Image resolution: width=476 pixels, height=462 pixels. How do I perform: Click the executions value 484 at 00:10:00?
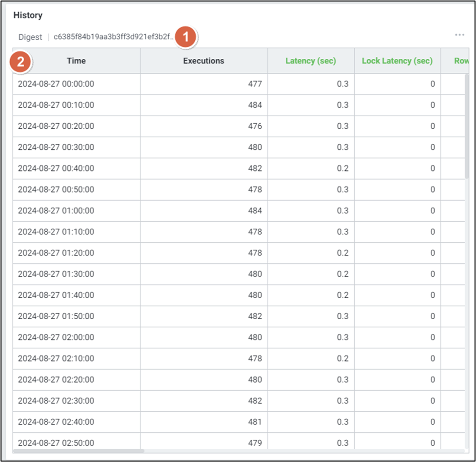255,105
